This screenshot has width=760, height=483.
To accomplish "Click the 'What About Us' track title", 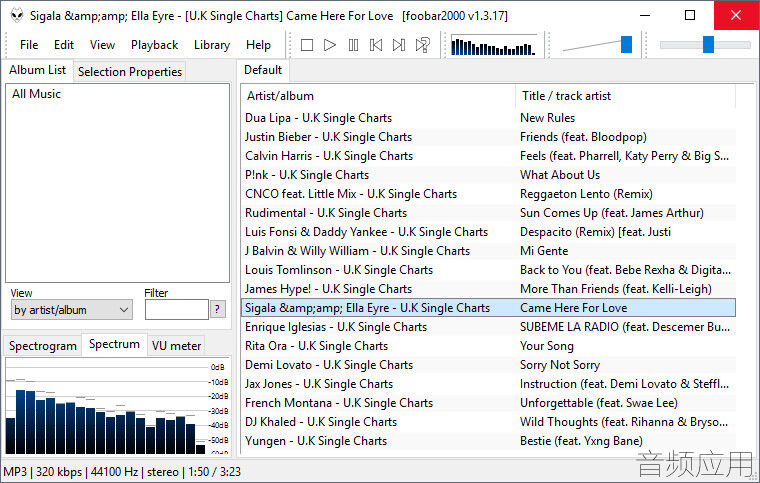I will (x=560, y=175).
